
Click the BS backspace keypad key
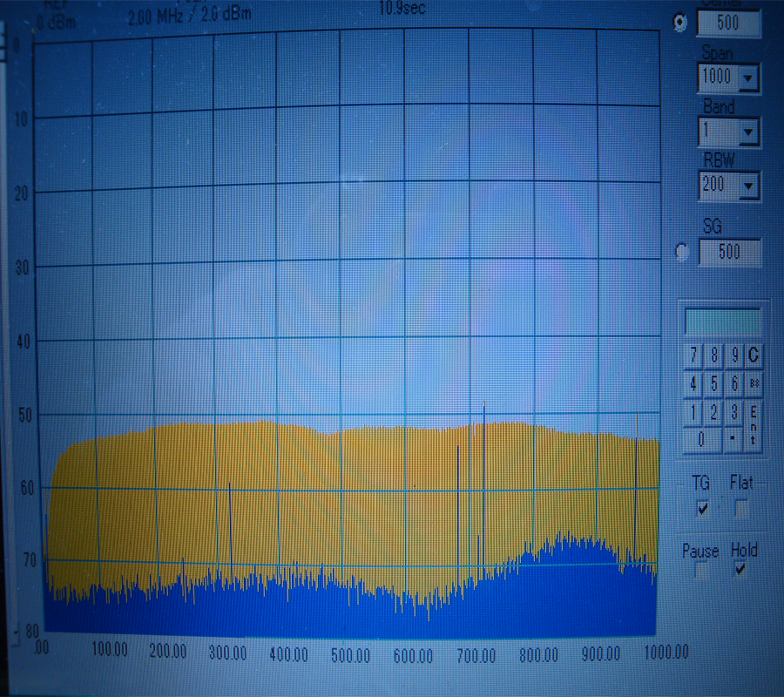pos(754,383)
